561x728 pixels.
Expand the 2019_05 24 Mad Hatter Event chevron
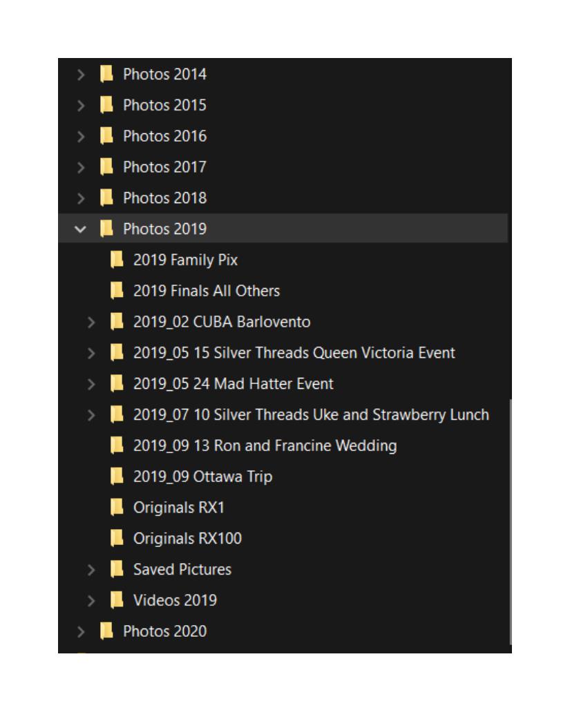(x=92, y=384)
